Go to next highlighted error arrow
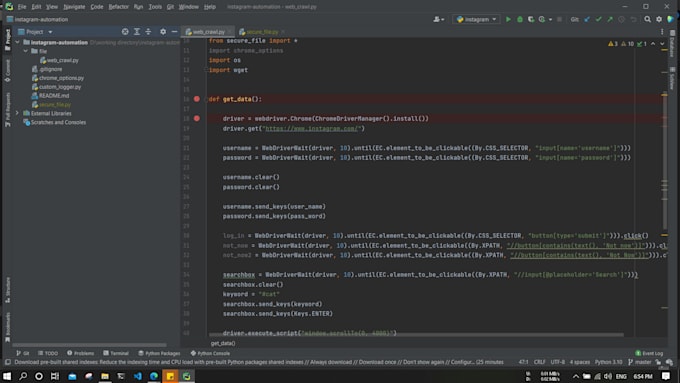The image size is (680, 383). click(x=662, y=44)
